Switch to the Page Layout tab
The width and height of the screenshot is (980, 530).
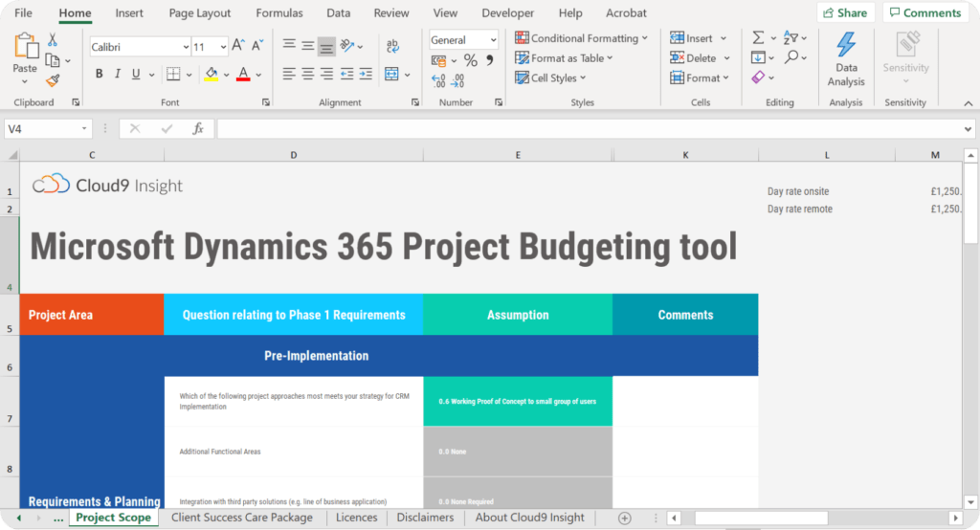(199, 13)
